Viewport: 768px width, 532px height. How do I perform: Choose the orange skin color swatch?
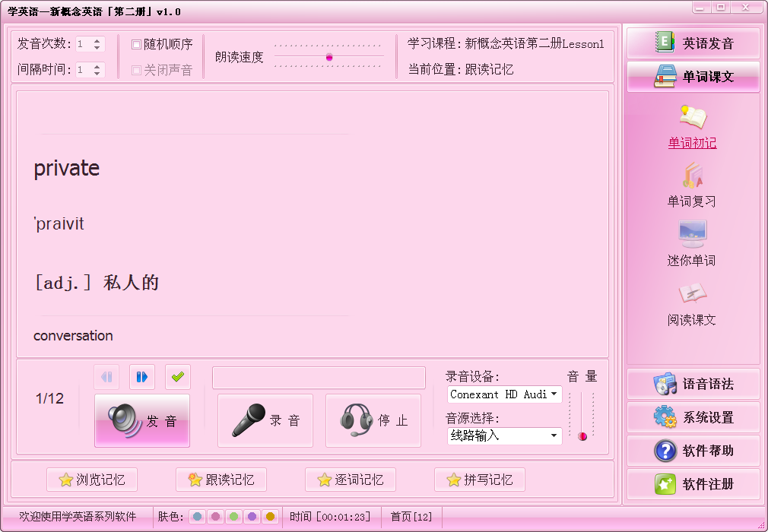[270, 516]
